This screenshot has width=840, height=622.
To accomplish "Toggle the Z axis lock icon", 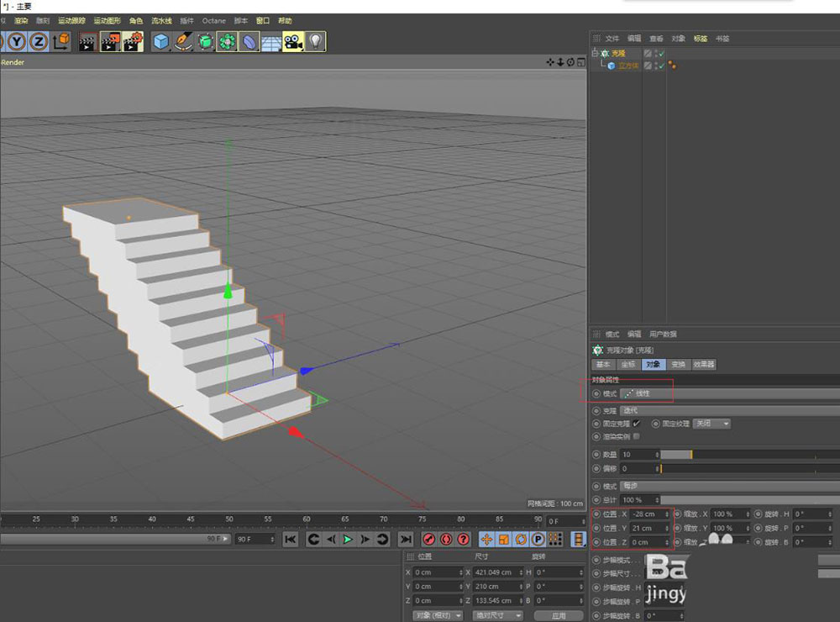I will pyautogui.click(x=39, y=41).
